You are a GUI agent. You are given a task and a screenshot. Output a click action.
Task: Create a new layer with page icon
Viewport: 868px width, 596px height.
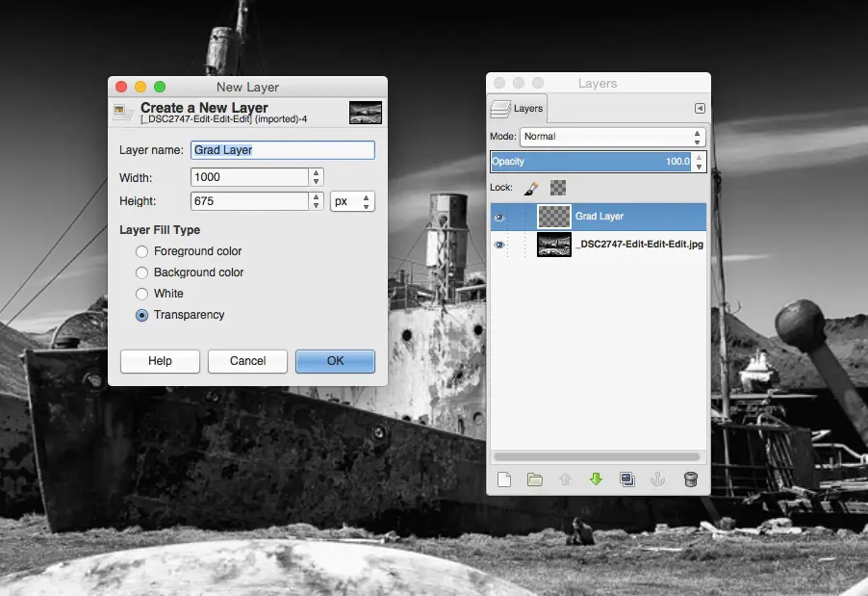coord(504,479)
